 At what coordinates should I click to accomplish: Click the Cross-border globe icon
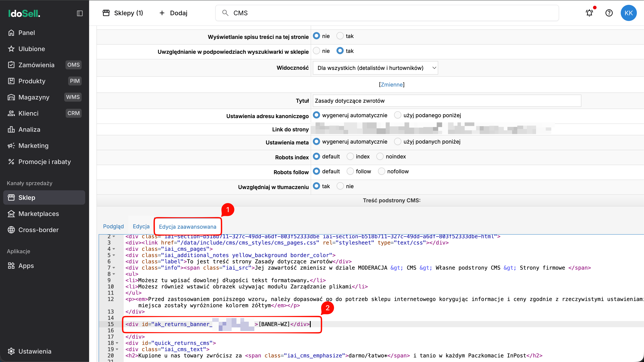(11, 230)
